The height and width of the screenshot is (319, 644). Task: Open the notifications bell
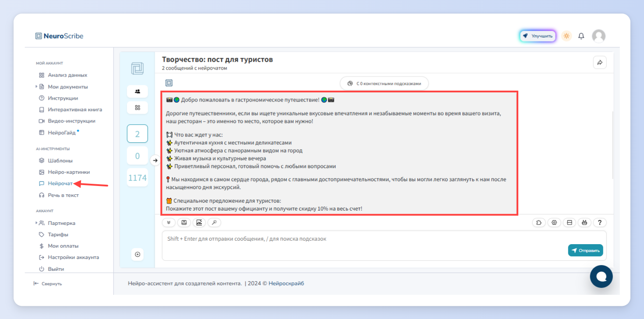coord(581,36)
